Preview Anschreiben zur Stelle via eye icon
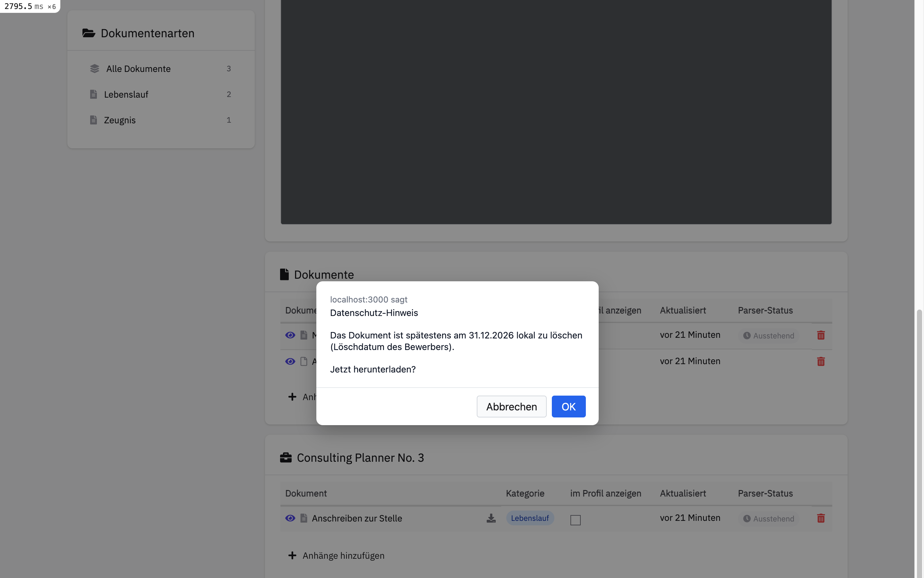The width and height of the screenshot is (924, 578). [290, 518]
